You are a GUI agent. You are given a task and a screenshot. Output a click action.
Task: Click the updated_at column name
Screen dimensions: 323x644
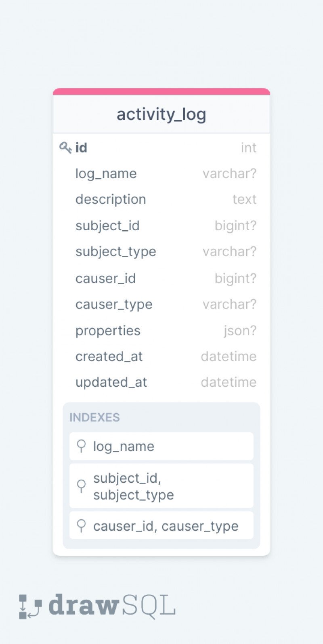click(x=111, y=382)
